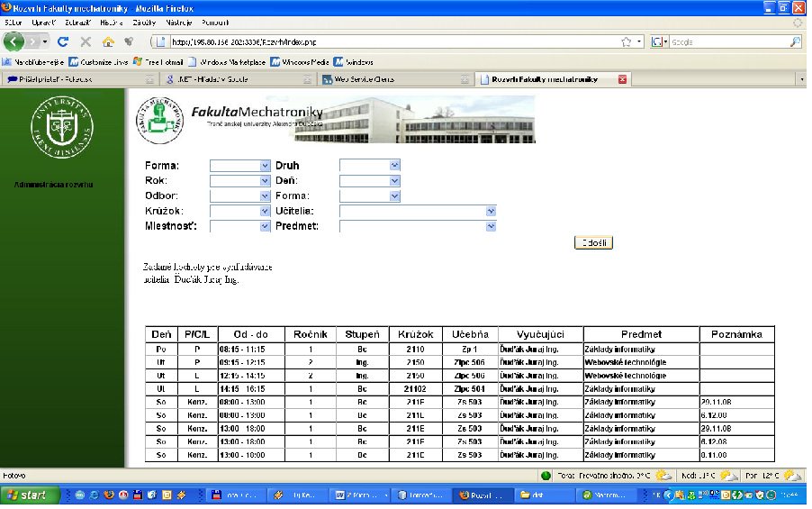
Task: Open the Google search engine selector icon
Action: coord(659,42)
